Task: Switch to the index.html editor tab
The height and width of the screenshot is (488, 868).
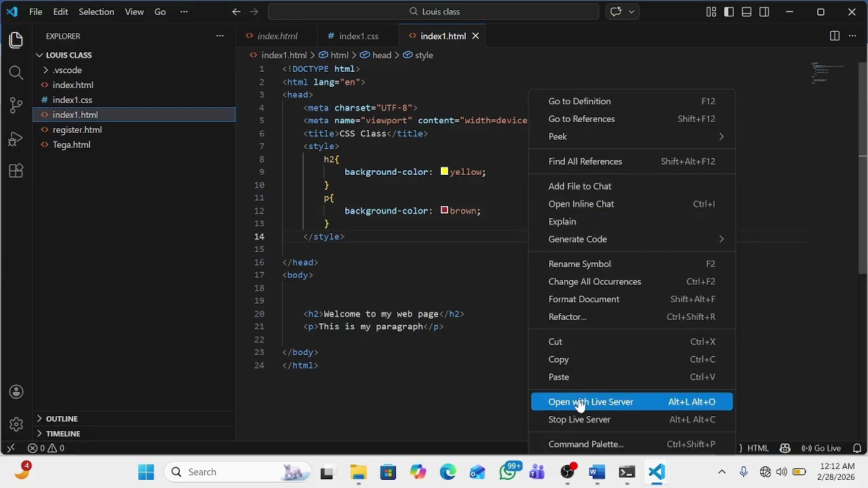Action: coord(277,36)
